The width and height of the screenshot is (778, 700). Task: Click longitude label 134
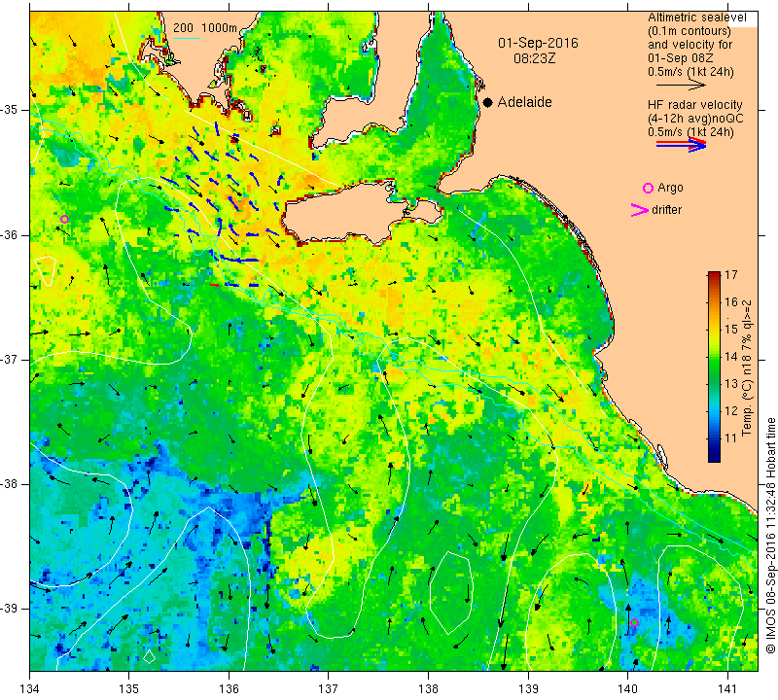tap(30, 689)
